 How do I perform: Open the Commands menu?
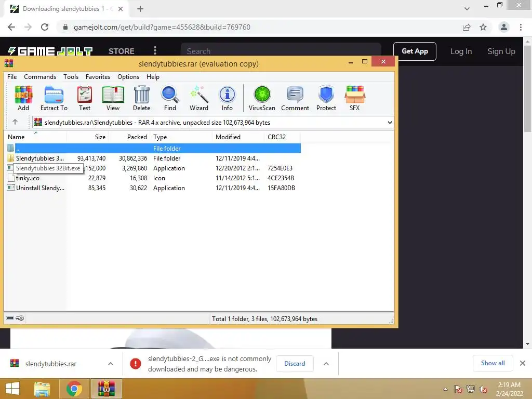(40, 77)
